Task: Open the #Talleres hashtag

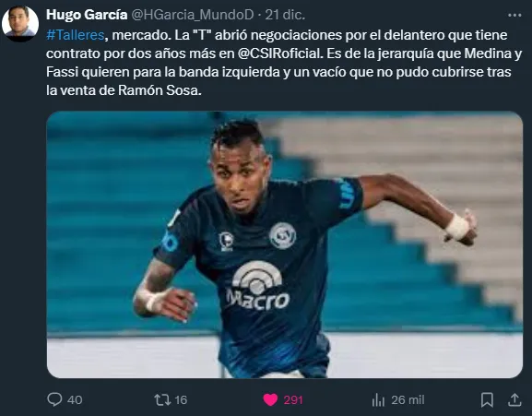Action: pyautogui.click(x=76, y=35)
